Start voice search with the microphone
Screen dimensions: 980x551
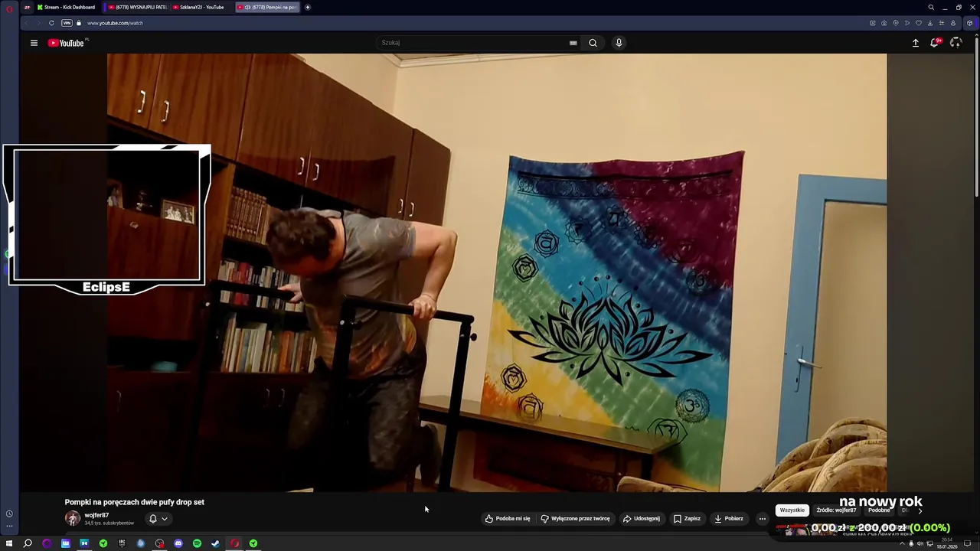619,43
